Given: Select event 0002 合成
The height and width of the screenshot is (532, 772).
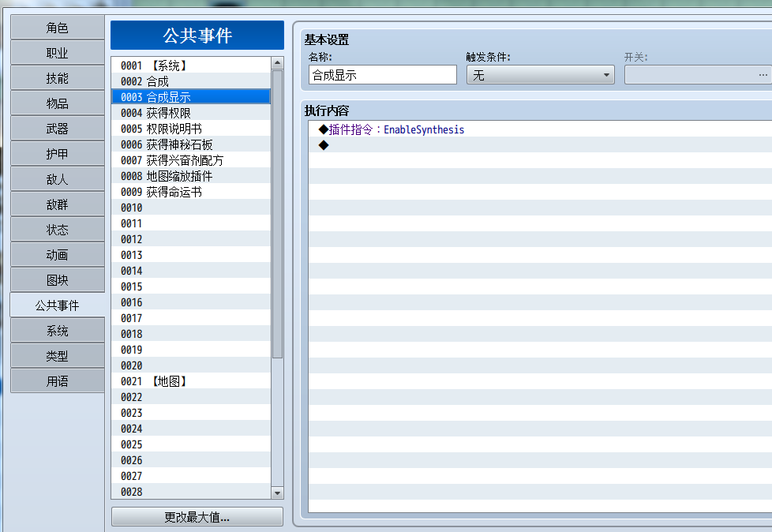Looking at the screenshot, I should pyautogui.click(x=191, y=81).
